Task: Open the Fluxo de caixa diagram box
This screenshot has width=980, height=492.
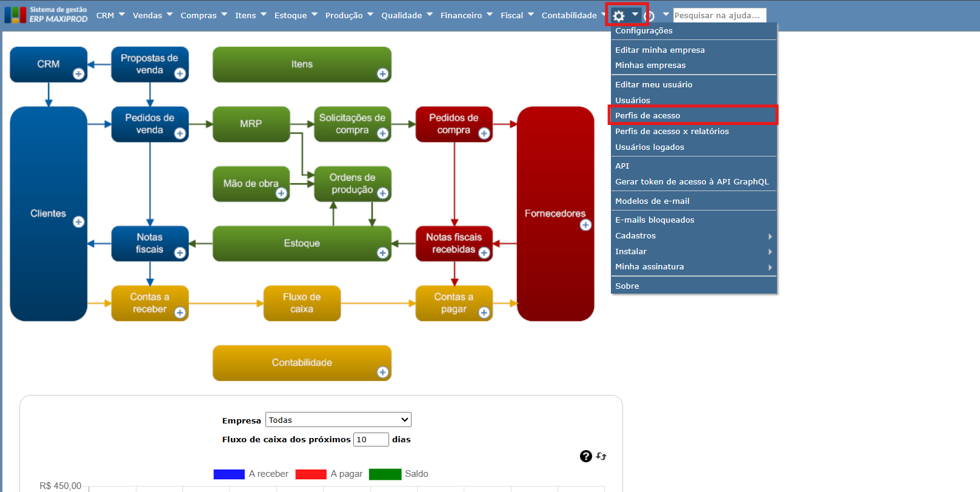Action: 302,303
